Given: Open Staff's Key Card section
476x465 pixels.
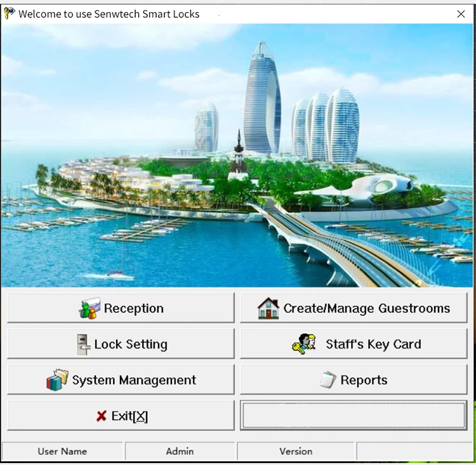Looking at the screenshot, I should 354,344.
